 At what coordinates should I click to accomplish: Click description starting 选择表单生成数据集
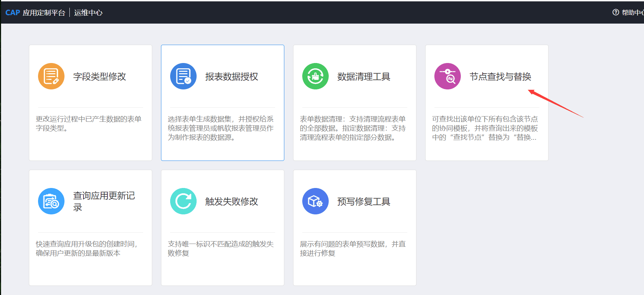(221, 128)
